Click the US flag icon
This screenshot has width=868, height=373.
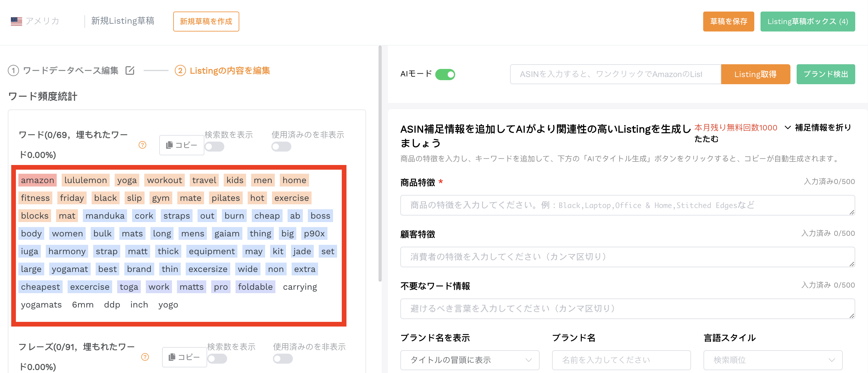tap(16, 21)
